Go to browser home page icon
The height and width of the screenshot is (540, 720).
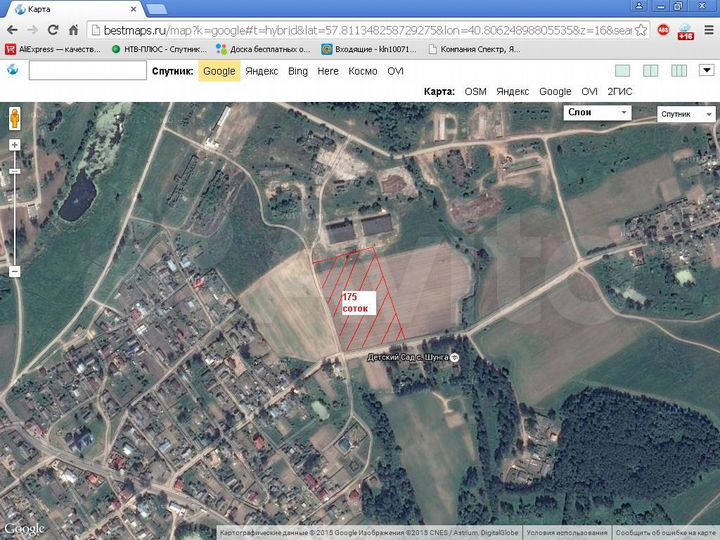click(x=73, y=30)
